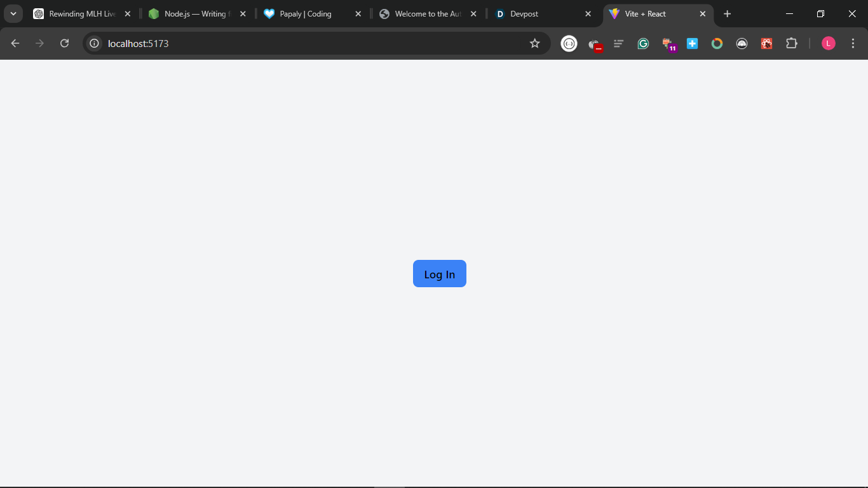Expand the tab search dropdown arrow
The image size is (868, 488).
coord(13,14)
